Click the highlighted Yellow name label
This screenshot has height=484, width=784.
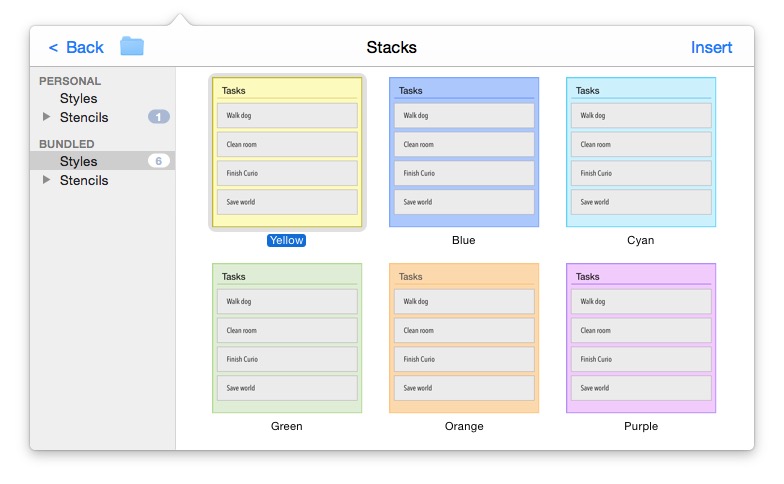coord(286,240)
